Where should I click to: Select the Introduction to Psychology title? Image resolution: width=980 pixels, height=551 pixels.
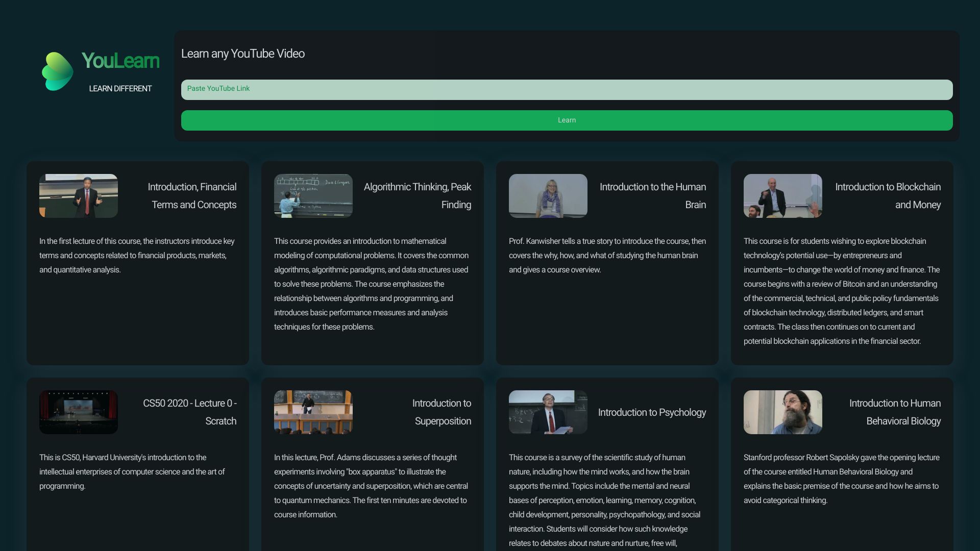pos(652,412)
